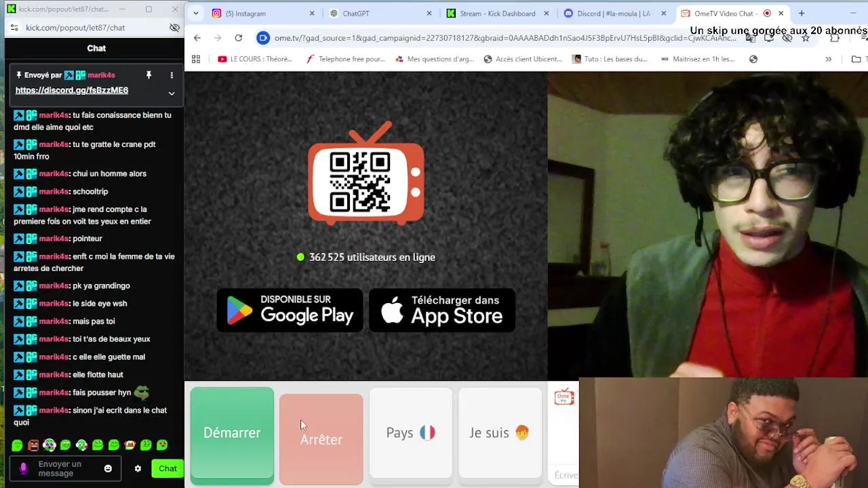Screen dimensions: 868x488
Task: Click the OmeTV QR code TV logo
Action: (x=366, y=174)
